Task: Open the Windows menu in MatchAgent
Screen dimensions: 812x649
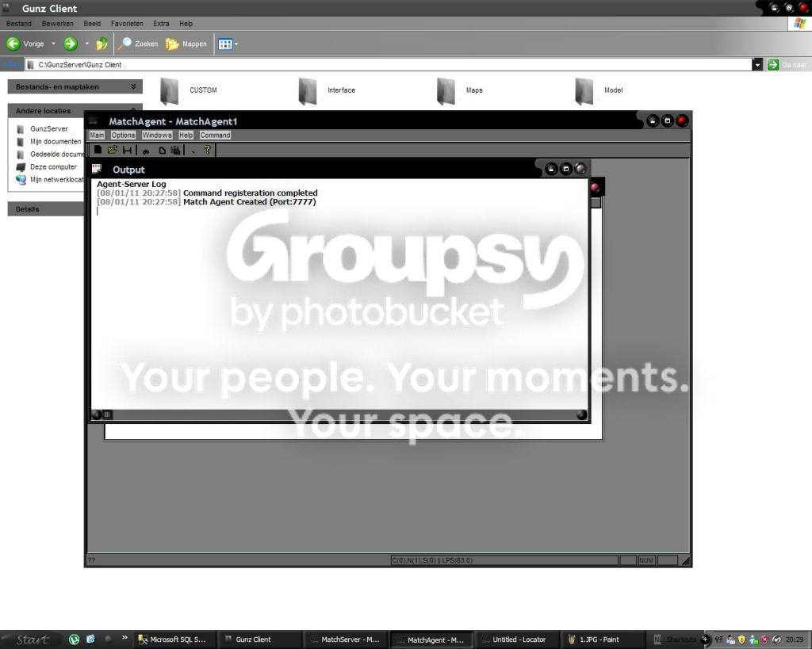Action: [157, 135]
